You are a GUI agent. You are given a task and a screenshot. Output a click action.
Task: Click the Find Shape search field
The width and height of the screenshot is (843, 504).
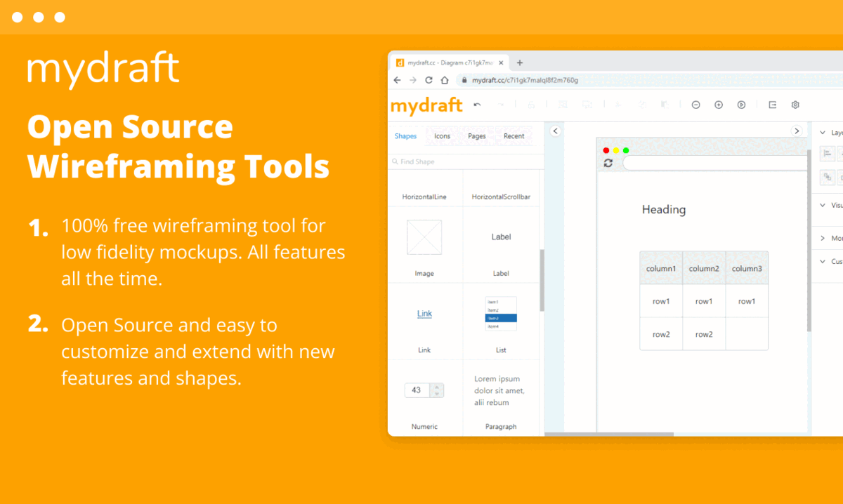point(464,161)
